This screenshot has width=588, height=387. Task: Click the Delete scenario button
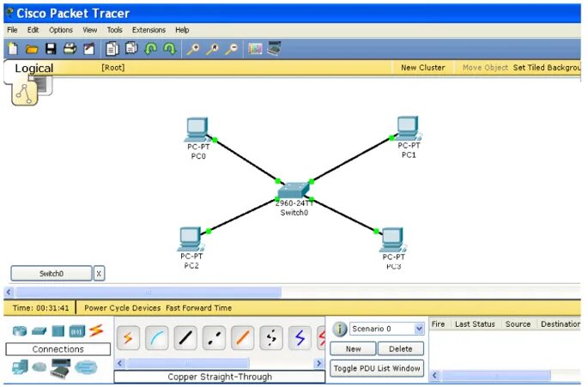pyautogui.click(x=401, y=348)
